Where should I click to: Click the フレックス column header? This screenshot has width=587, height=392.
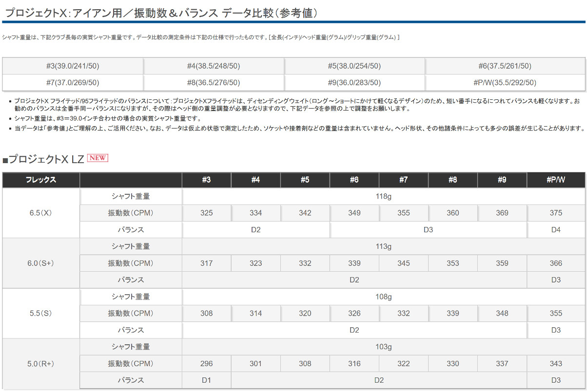tap(41, 180)
